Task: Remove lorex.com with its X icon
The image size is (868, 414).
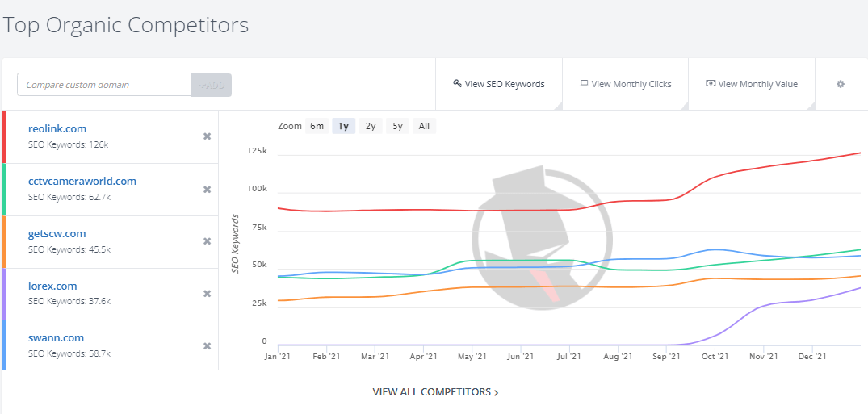Action: point(207,294)
